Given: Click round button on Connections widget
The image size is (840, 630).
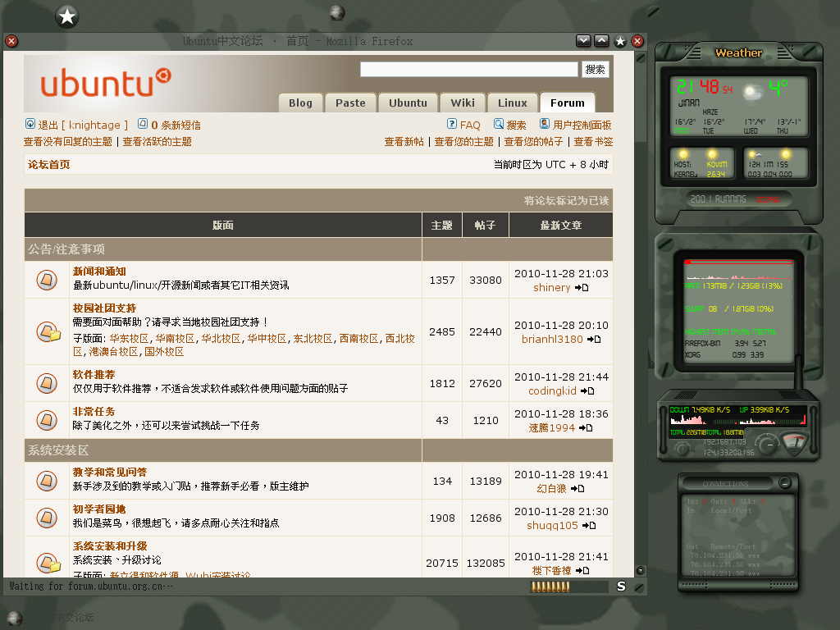Looking at the screenshot, I should click(x=785, y=482).
